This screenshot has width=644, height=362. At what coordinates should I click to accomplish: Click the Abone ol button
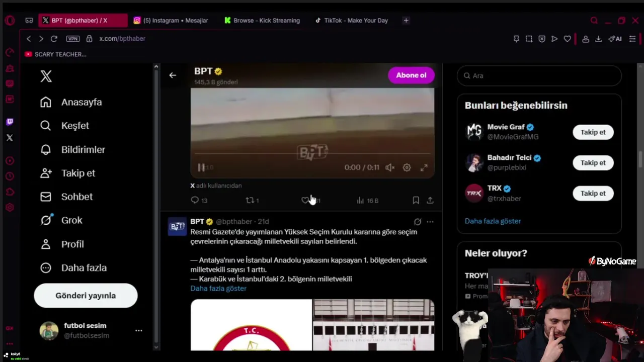(411, 75)
